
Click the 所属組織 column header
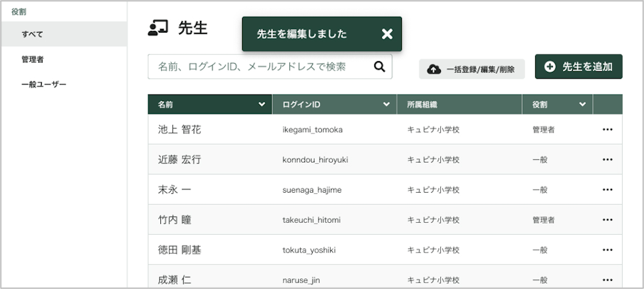tap(459, 105)
